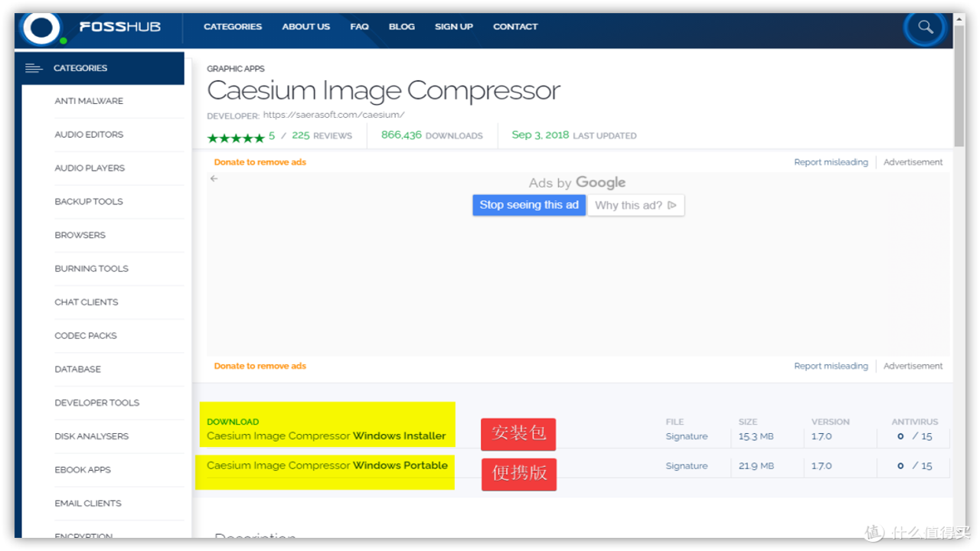The height and width of the screenshot is (551, 980).
Task: Click the upper 'Donate to remove ads' link
Action: pos(260,162)
